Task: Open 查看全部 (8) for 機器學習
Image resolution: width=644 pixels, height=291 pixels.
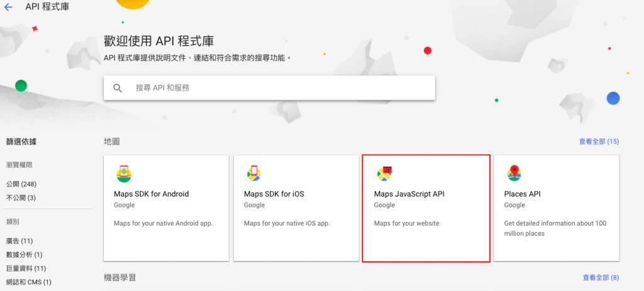Action: 601,278
